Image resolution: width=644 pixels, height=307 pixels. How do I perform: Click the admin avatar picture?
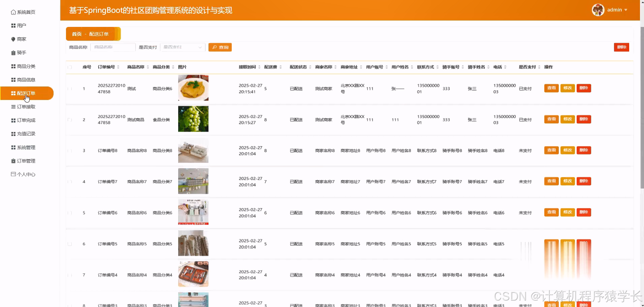point(598,10)
